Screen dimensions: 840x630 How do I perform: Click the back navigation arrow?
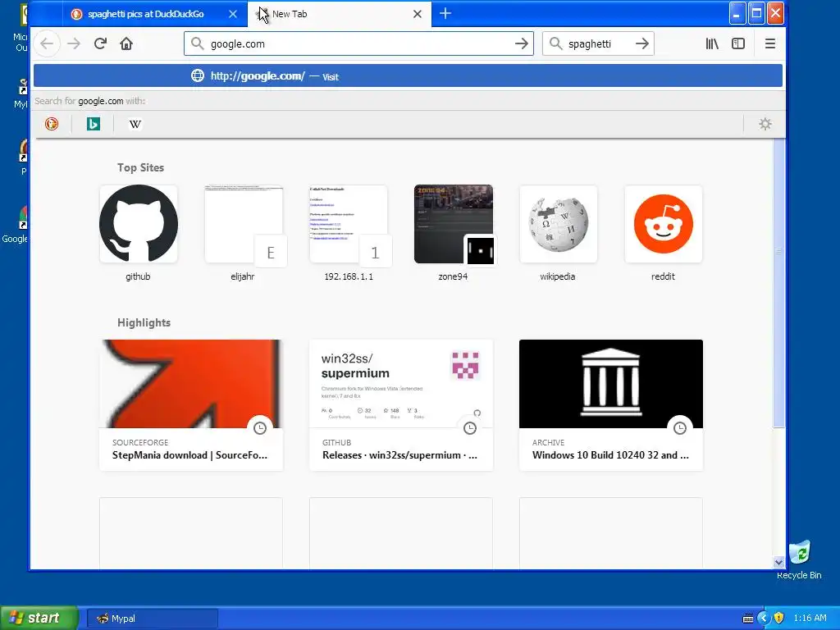pos(47,44)
